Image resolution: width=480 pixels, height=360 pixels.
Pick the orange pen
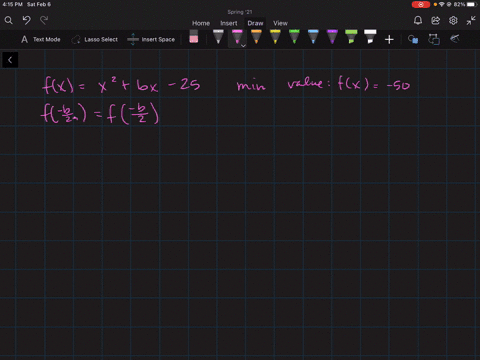coord(256,37)
